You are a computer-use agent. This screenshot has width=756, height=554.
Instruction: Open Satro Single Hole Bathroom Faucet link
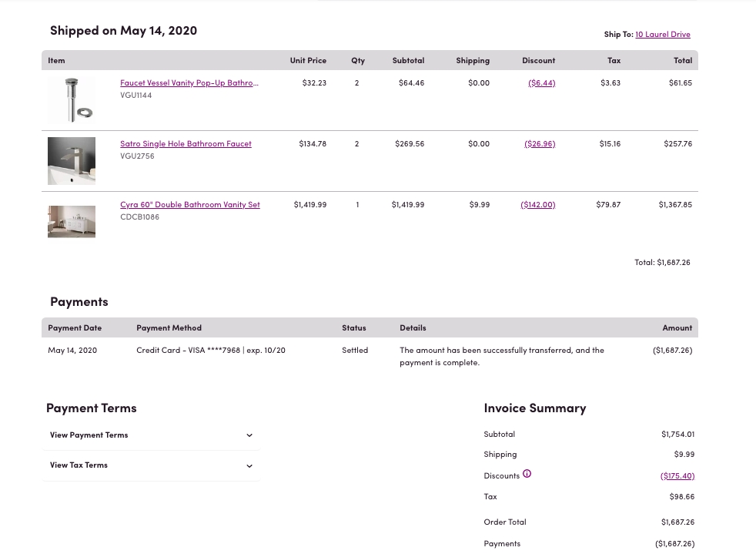[x=186, y=143]
